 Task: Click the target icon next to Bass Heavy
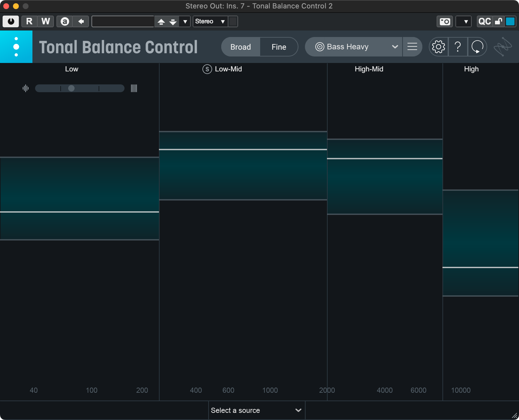[320, 47]
